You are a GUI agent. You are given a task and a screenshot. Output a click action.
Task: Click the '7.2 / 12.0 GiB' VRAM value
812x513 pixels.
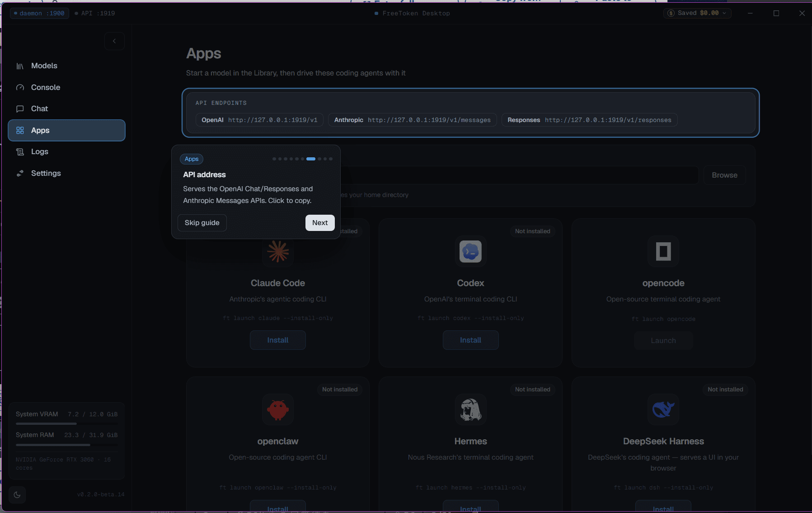click(x=93, y=414)
